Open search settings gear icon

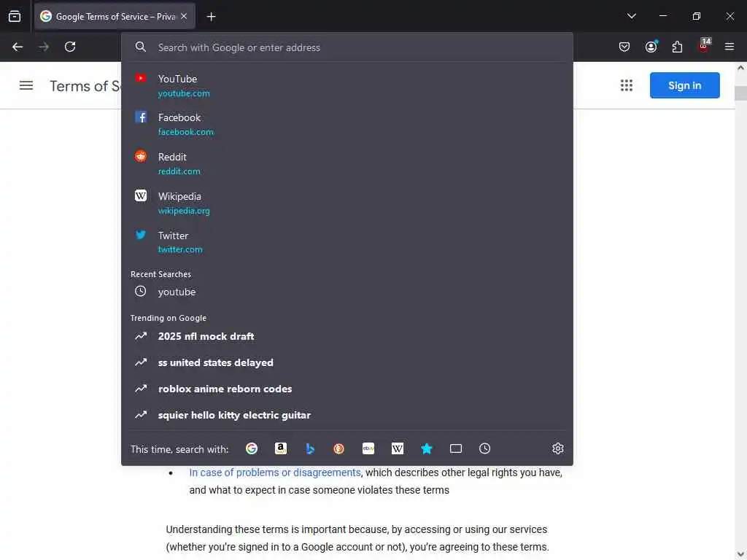pos(558,448)
